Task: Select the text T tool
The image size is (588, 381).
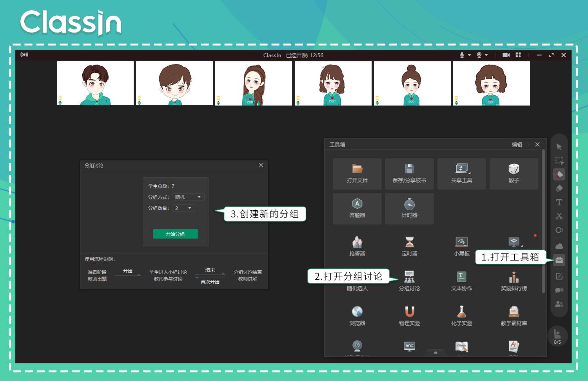Action: (x=559, y=202)
